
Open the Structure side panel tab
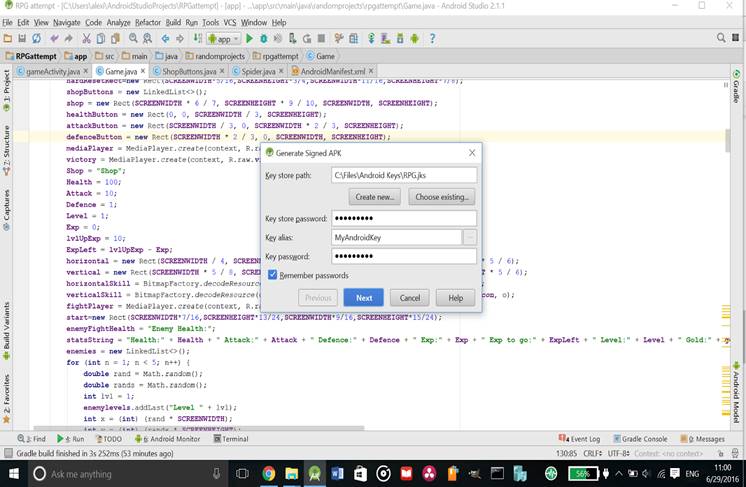(7, 150)
